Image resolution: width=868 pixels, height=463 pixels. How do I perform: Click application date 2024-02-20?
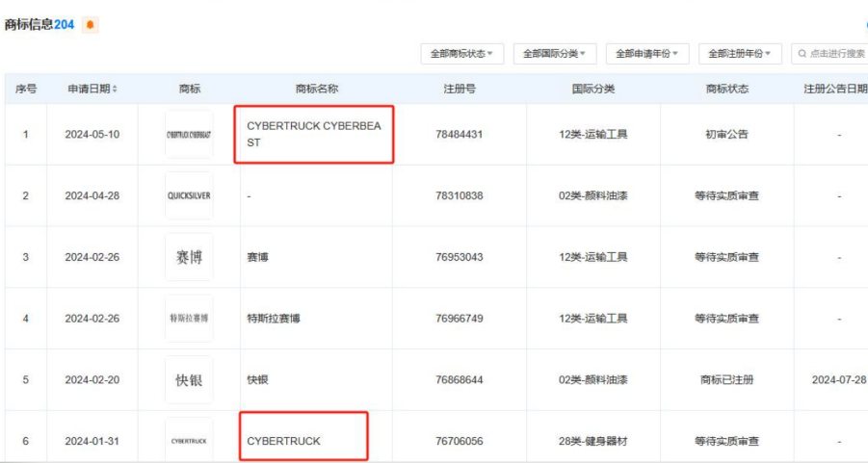click(x=92, y=380)
